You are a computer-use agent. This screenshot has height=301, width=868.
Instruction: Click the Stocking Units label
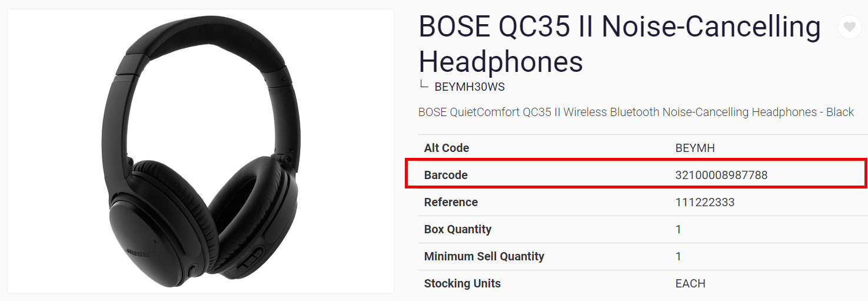pyautogui.click(x=462, y=283)
